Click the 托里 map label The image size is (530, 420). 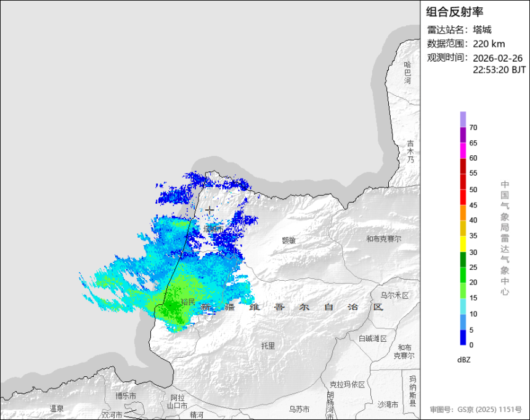coord(268,345)
